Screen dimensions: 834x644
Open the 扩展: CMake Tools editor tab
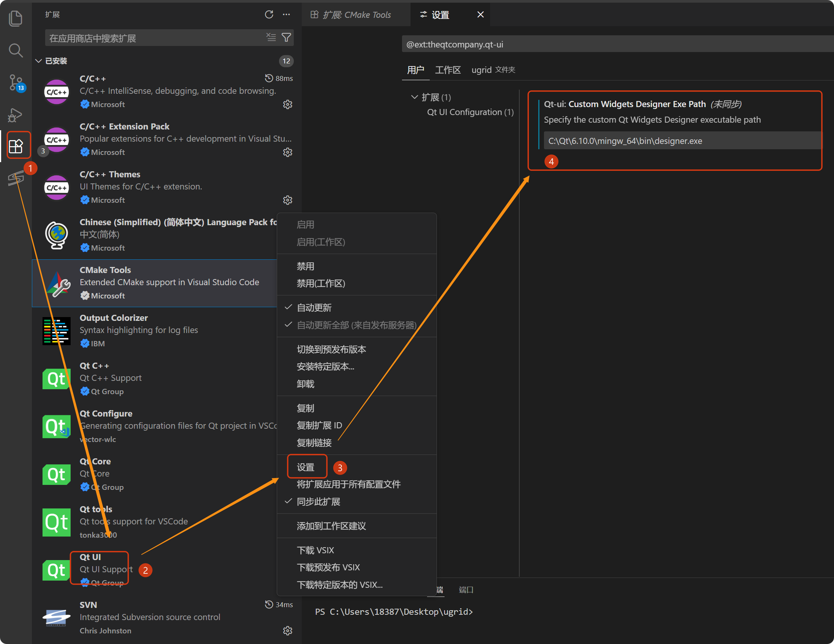pos(352,14)
